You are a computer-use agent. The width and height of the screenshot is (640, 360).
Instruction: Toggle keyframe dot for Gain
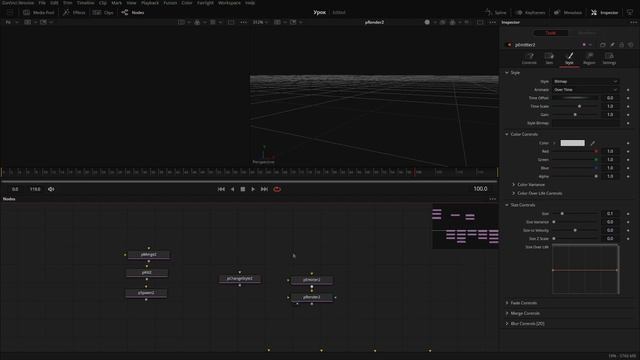628,115
